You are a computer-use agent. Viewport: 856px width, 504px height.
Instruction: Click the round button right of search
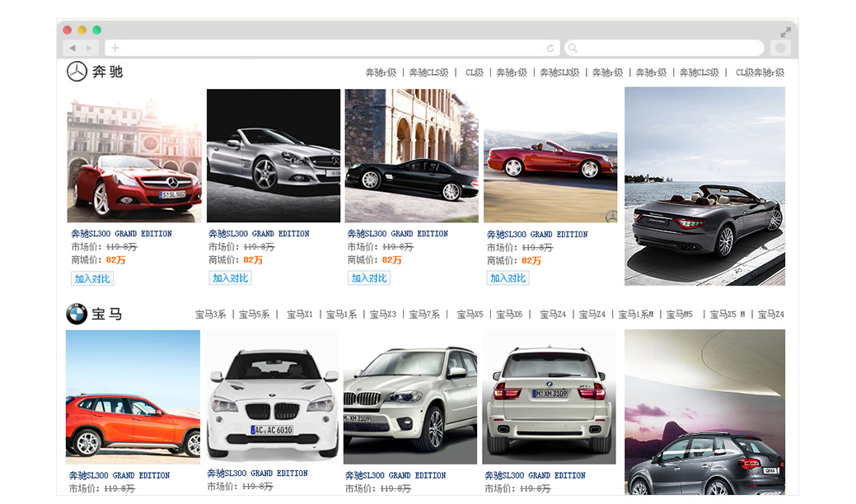(x=781, y=48)
